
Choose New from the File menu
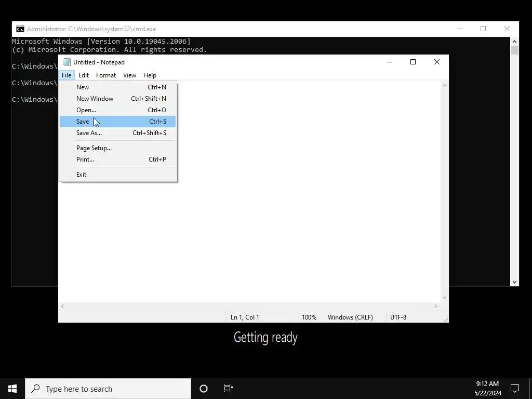[x=118, y=87]
